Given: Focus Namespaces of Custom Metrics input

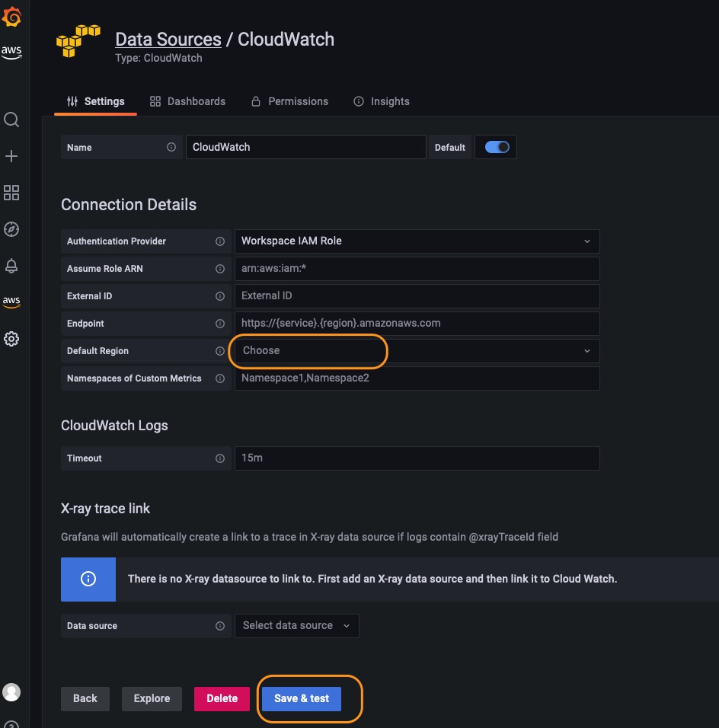Looking at the screenshot, I should click(417, 378).
